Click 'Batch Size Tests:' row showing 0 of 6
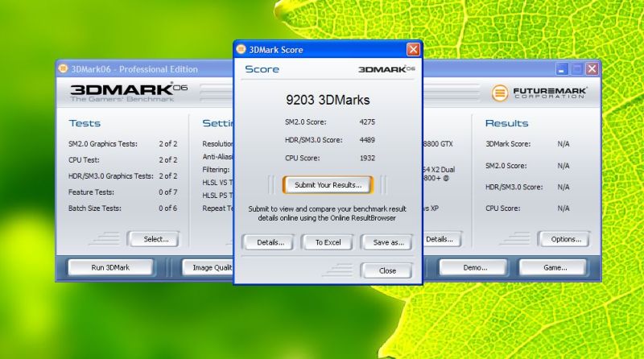644x359 pixels. click(123, 208)
